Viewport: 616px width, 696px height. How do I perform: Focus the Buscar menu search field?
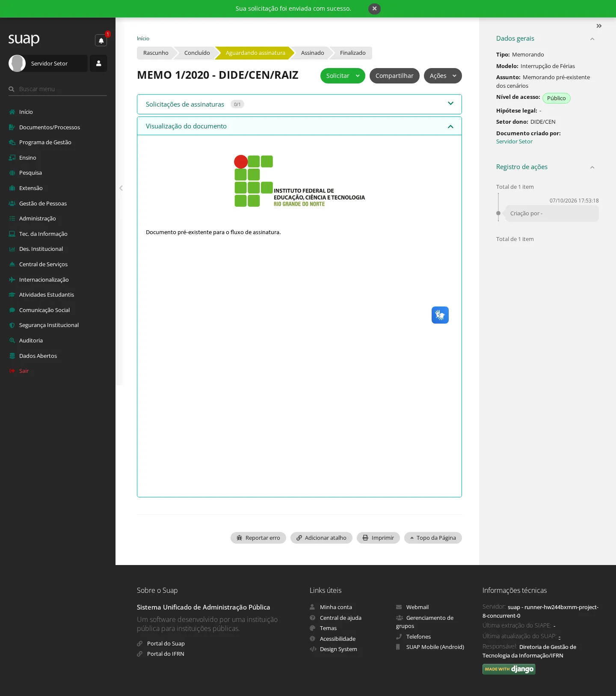58,89
